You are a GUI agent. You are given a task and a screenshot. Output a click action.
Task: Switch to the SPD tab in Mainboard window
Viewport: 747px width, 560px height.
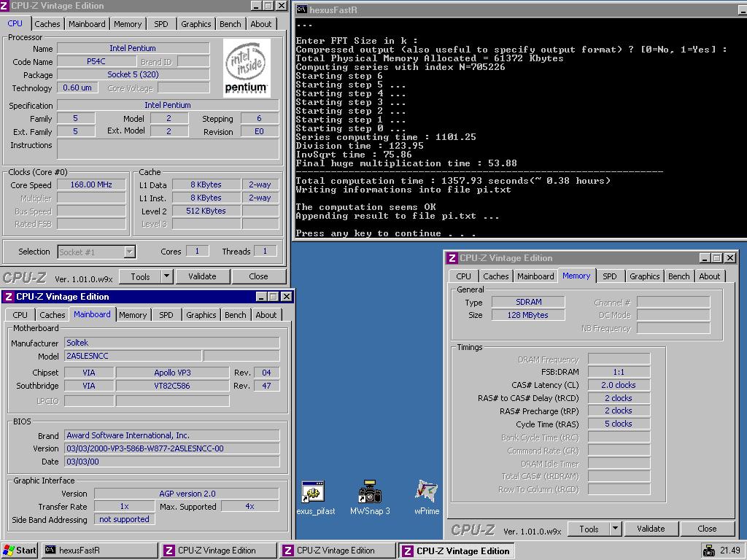tap(166, 315)
